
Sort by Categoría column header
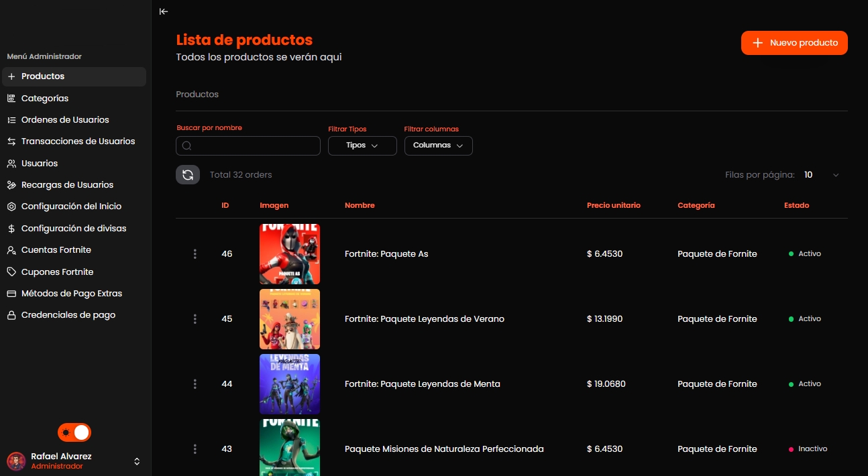[x=696, y=205]
